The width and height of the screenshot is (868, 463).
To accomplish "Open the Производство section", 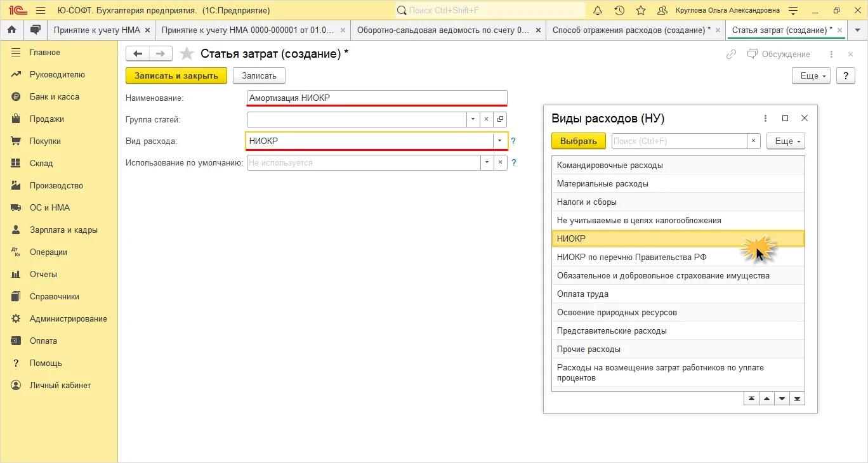I will click(56, 185).
